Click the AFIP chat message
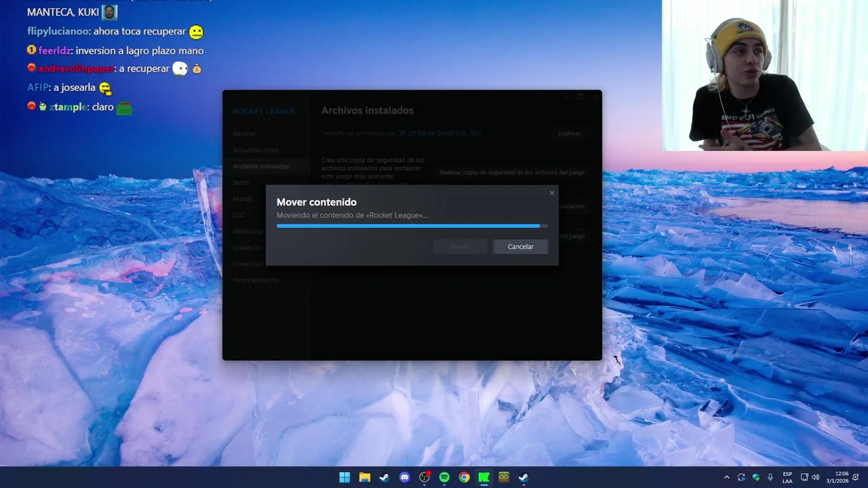Viewport: 868px width, 488px height. pos(69,87)
